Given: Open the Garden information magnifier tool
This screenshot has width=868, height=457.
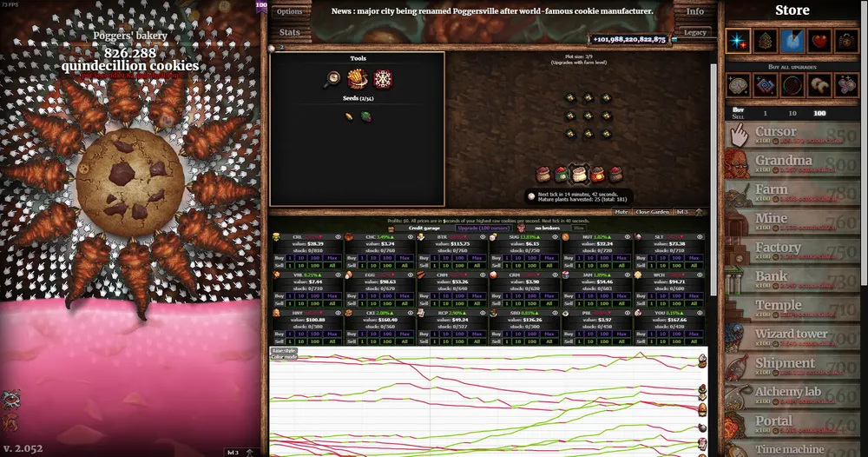Looking at the screenshot, I should tap(332, 80).
